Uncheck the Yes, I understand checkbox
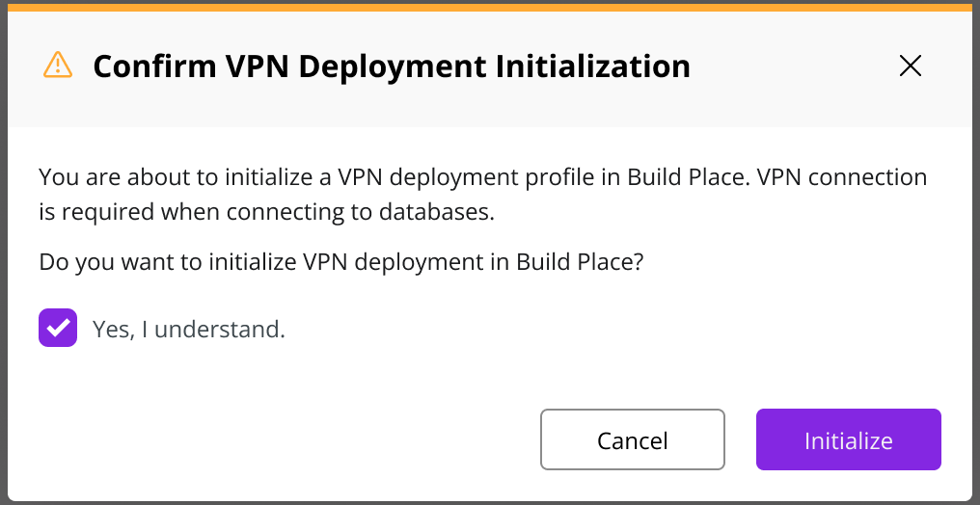The width and height of the screenshot is (980, 505). tap(58, 328)
